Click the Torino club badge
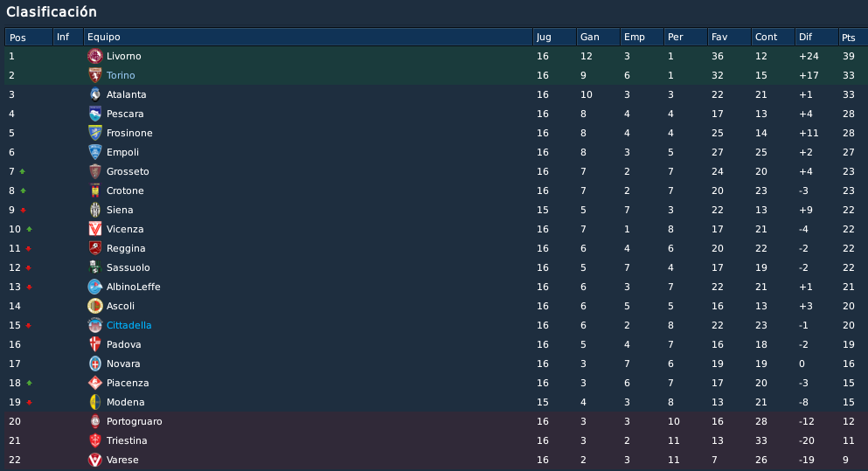 point(95,75)
